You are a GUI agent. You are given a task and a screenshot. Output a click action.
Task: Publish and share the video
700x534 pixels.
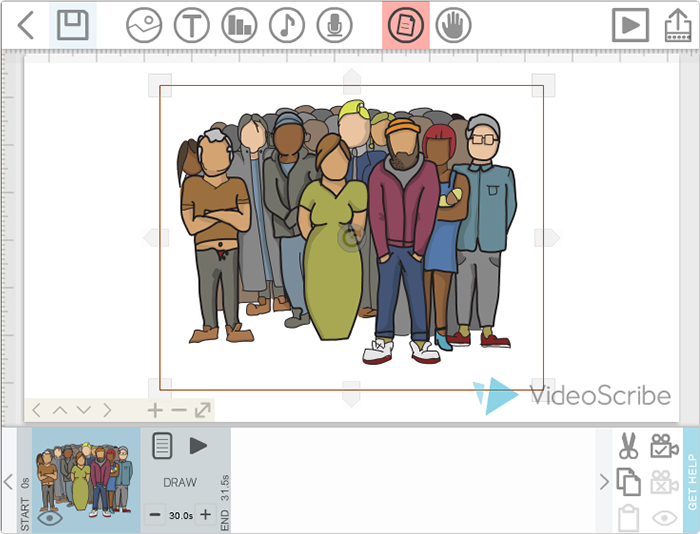coord(678,25)
